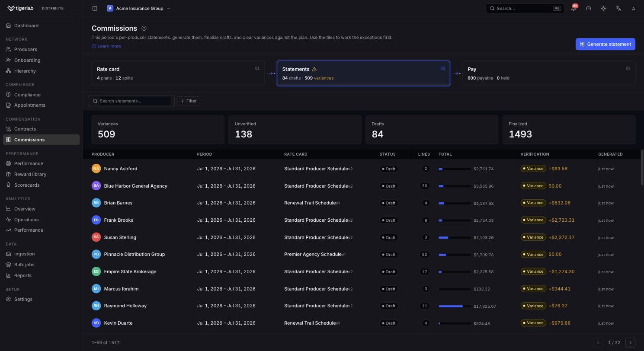Open user avatar A in top bar
644x351 pixels.
(x=633, y=9)
